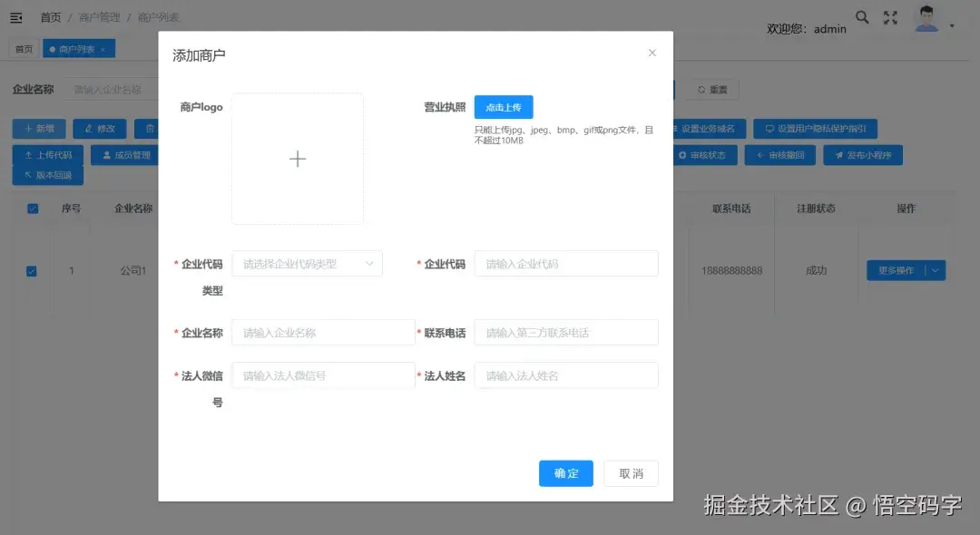Image resolution: width=980 pixels, height=535 pixels.
Task: 点击「修改」按钮的铅笔图标
Action: 86,128
